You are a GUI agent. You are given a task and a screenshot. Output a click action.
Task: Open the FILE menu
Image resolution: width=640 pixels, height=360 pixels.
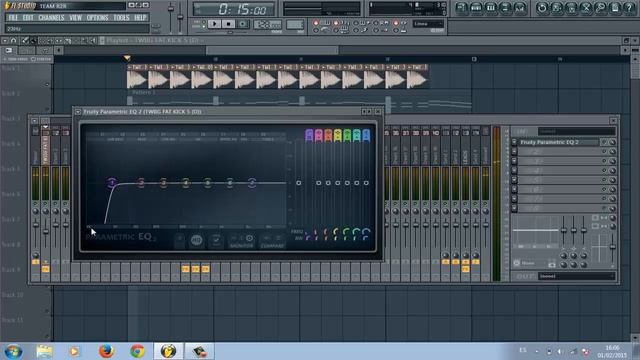pos(13,18)
